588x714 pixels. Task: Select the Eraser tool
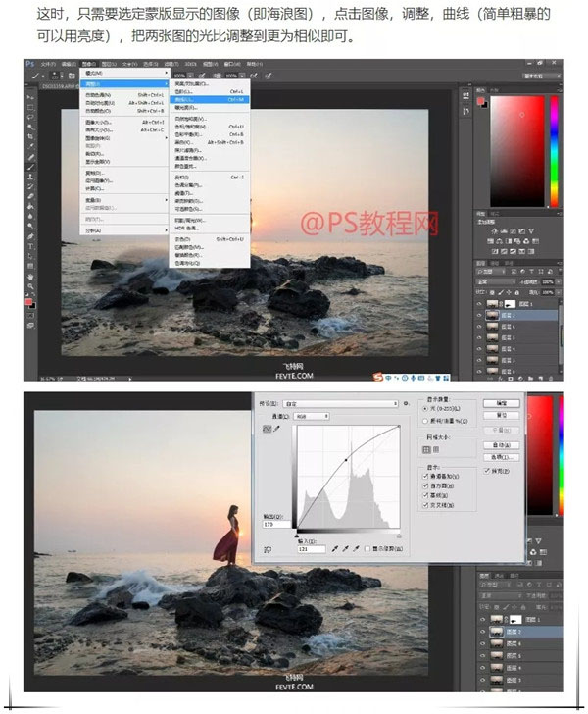[30, 196]
